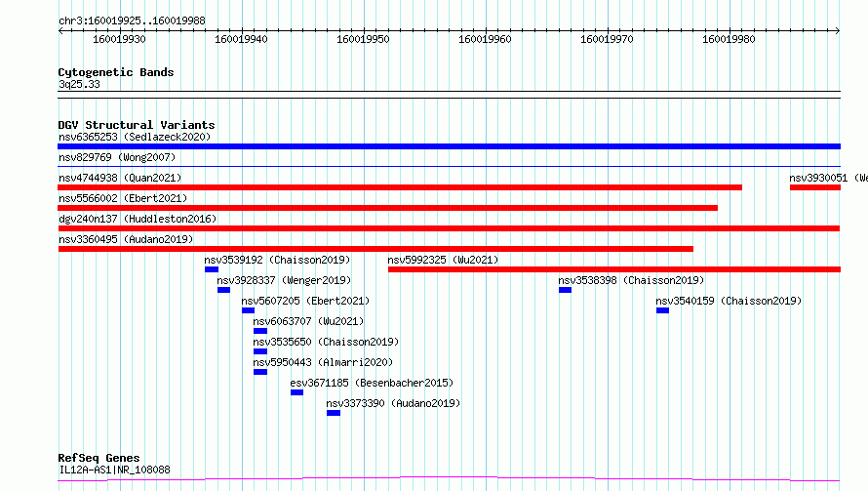
Task: Click the small blue block under nsv5950443
Action: (260, 372)
